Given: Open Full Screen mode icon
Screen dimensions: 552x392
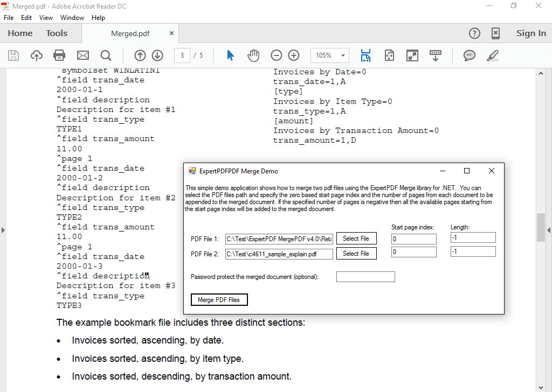Looking at the screenshot, I should coord(412,55).
